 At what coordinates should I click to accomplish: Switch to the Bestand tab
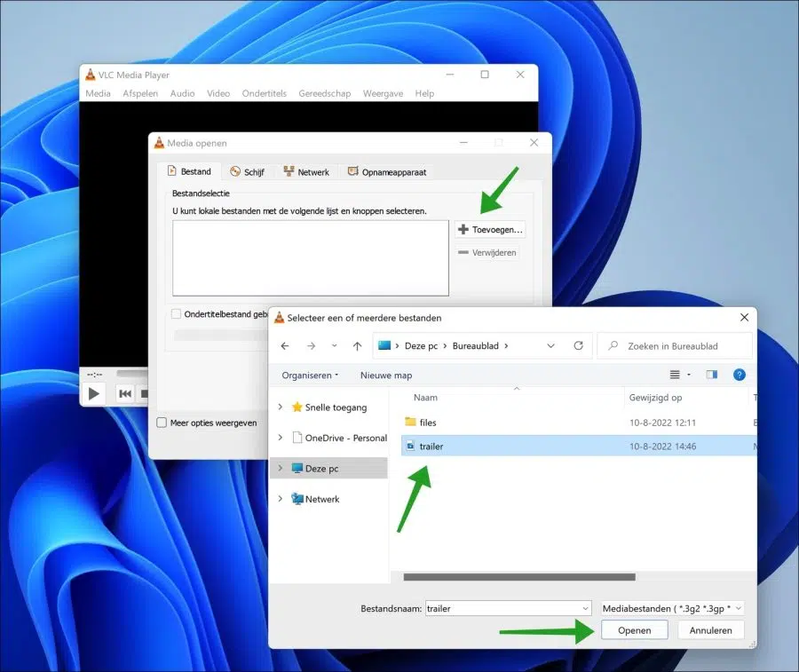tap(189, 171)
